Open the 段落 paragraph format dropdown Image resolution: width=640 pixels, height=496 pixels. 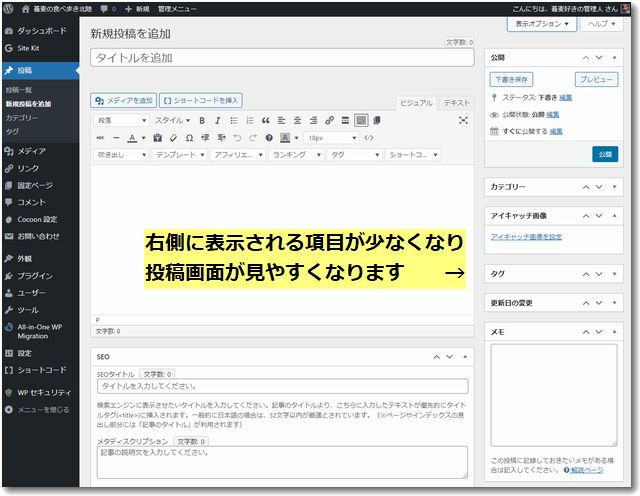click(x=120, y=121)
